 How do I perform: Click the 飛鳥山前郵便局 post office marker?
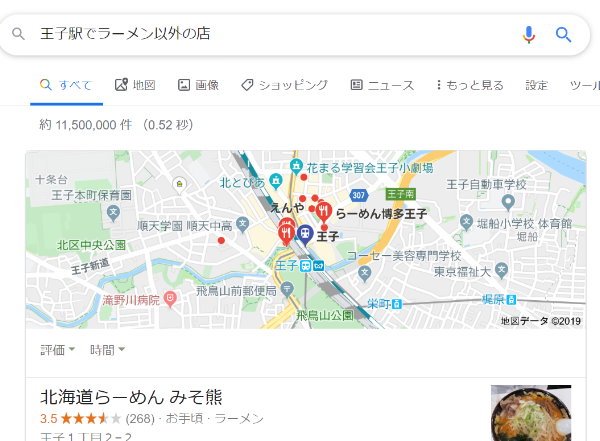click(287, 289)
